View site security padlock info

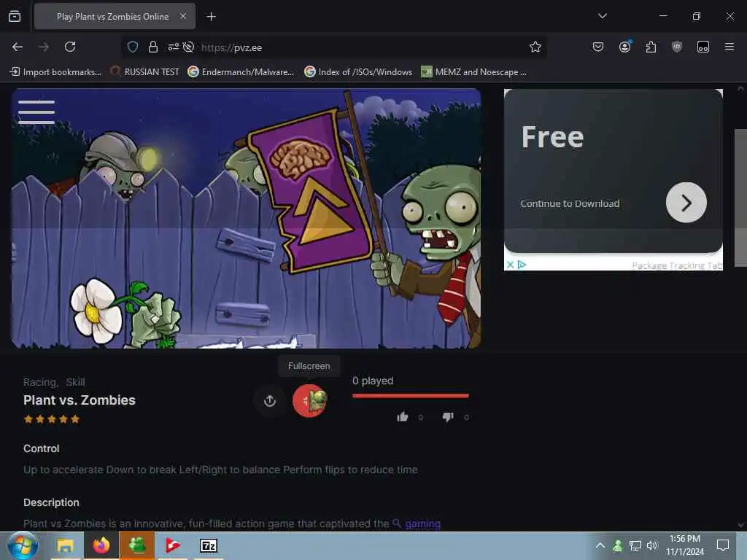pos(153,47)
